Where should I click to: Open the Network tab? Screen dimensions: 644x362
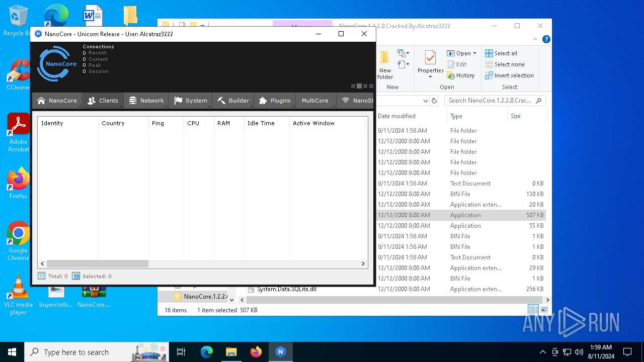(x=146, y=101)
